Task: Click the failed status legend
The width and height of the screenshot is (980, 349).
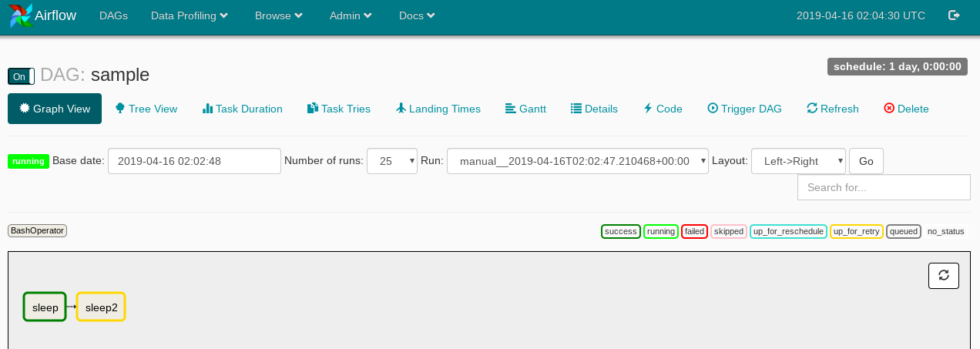Action: pyautogui.click(x=695, y=231)
